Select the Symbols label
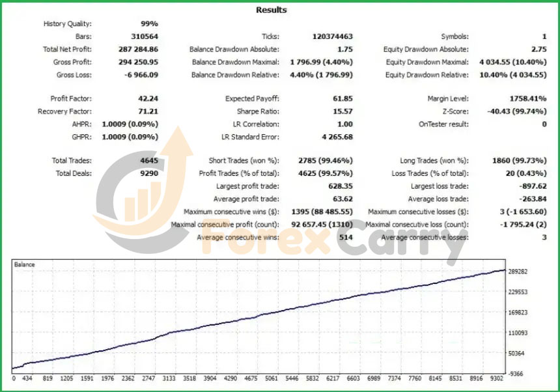The image size is (560, 392). (x=455, y=36)
